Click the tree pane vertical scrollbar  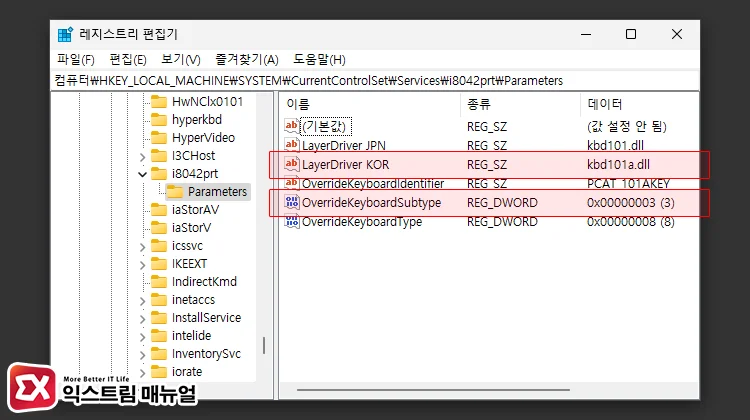264,344
